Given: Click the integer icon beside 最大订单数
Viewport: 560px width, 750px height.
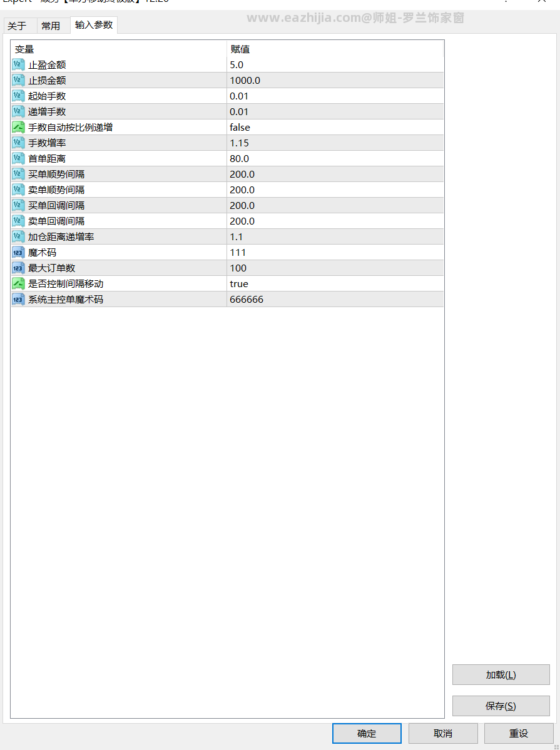Looking at the screenshot, I should pyautogui.click(x=18, y=268).
